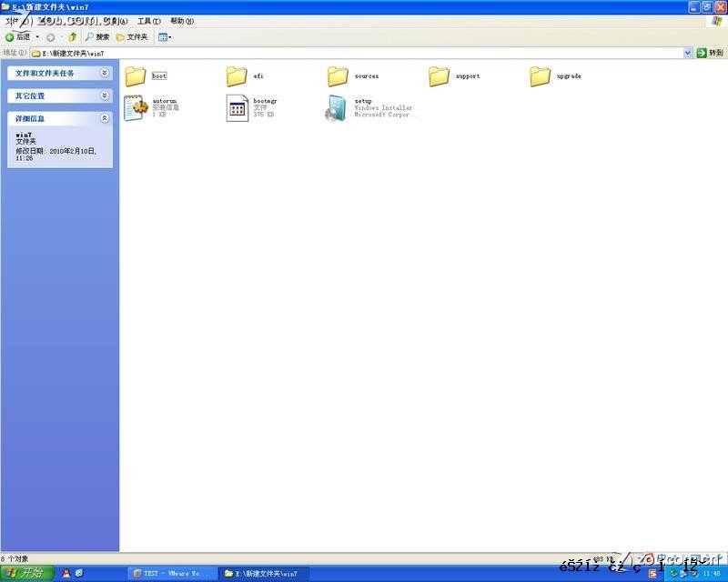
Task: Click the 转到 go button
Action: (708, 52)
